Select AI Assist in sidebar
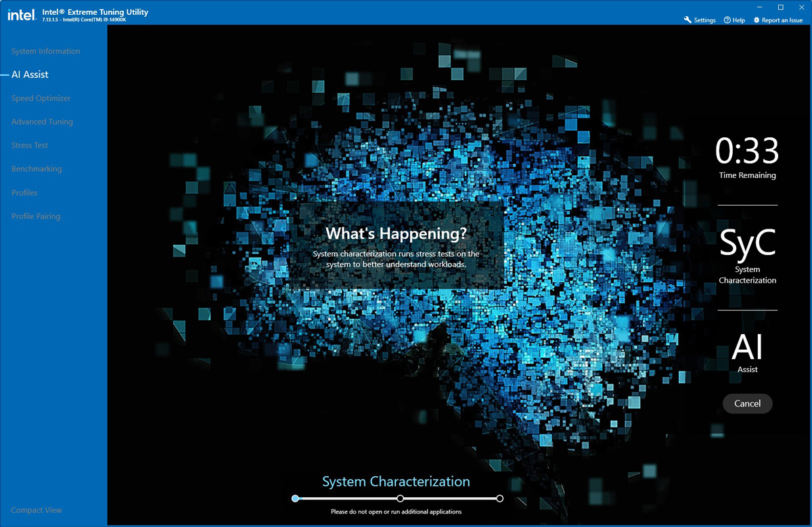The width and height of the screenshot is (812, 527). (x=30, y=74)
